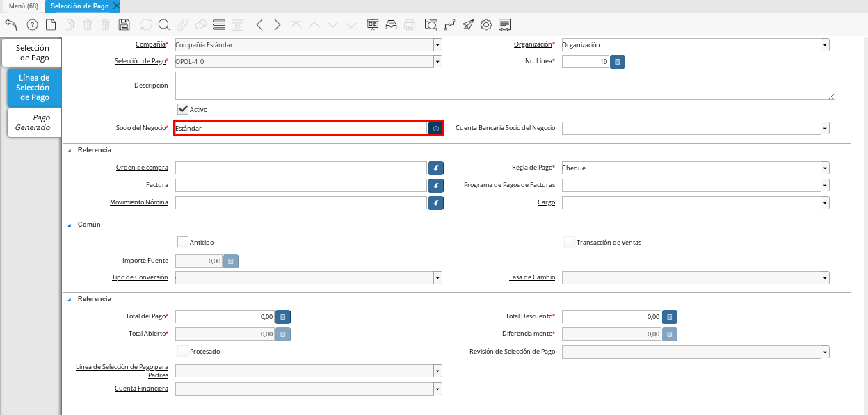Open the settings gear in toolbar
Image resolution: width=868 pixels, height=415 pixels.
486,25
